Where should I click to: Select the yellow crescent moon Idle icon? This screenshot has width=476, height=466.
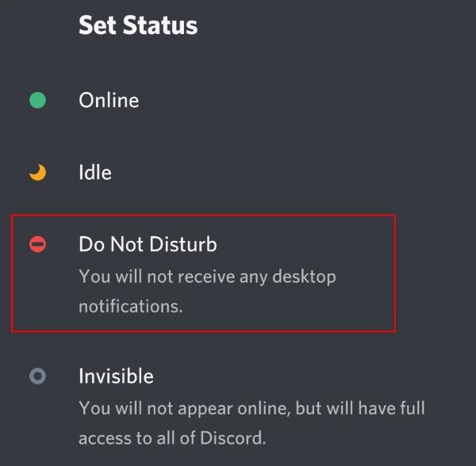pyautogui.click(x=37, y=173)
